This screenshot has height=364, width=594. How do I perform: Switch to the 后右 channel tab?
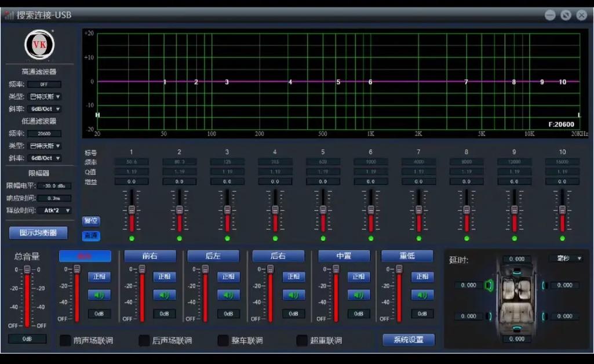278,256
